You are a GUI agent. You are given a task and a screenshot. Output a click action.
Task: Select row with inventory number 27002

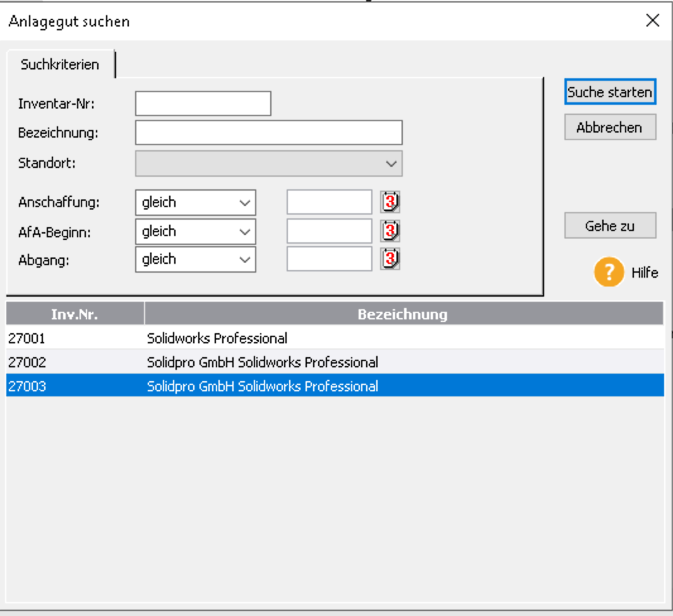point(335,362)
